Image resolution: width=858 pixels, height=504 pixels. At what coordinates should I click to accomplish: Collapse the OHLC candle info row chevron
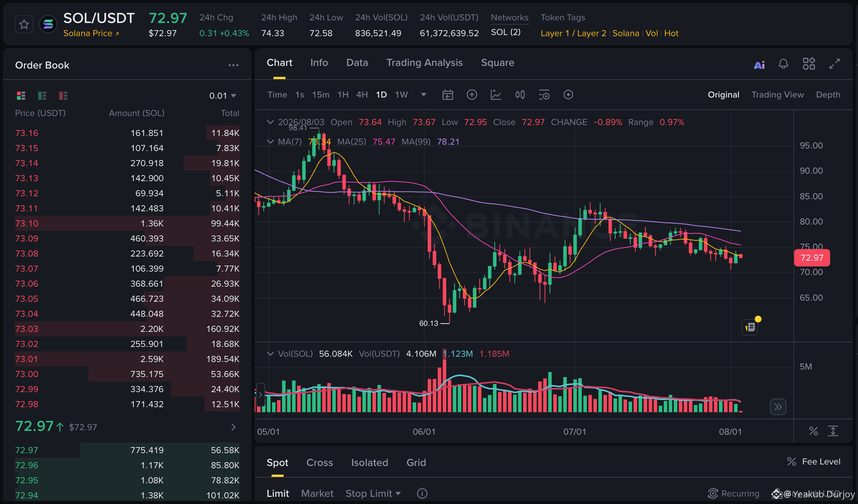270,122
